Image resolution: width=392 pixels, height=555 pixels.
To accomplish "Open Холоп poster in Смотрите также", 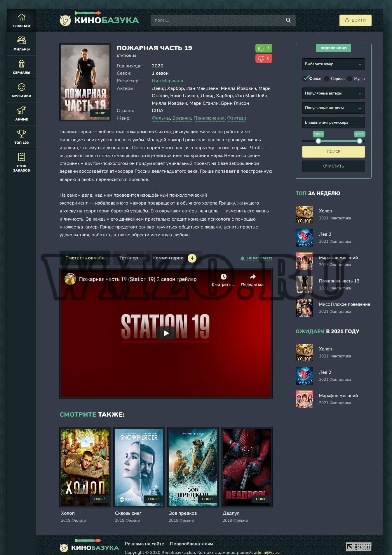I will click(x=85, y=467).
